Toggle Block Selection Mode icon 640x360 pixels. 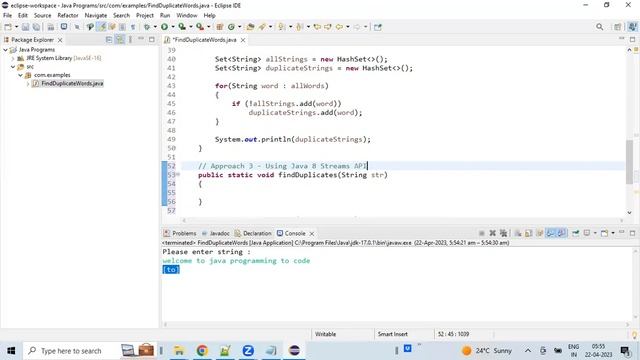(122, 27)
